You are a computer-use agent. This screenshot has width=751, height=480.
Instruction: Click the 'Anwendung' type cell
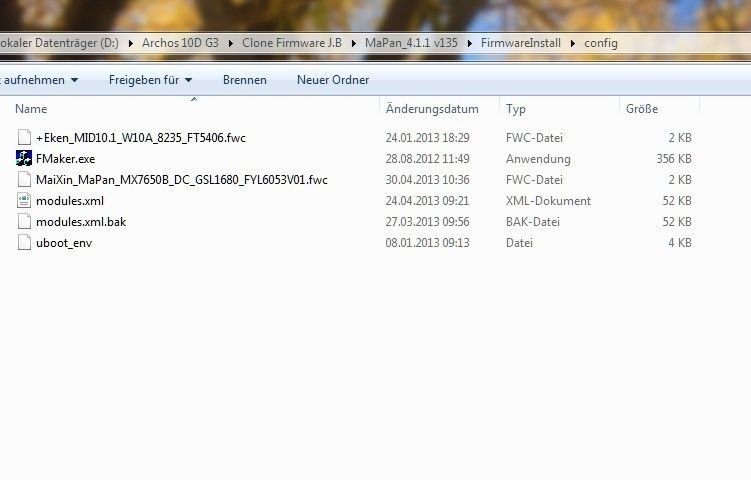pos(538,159)
